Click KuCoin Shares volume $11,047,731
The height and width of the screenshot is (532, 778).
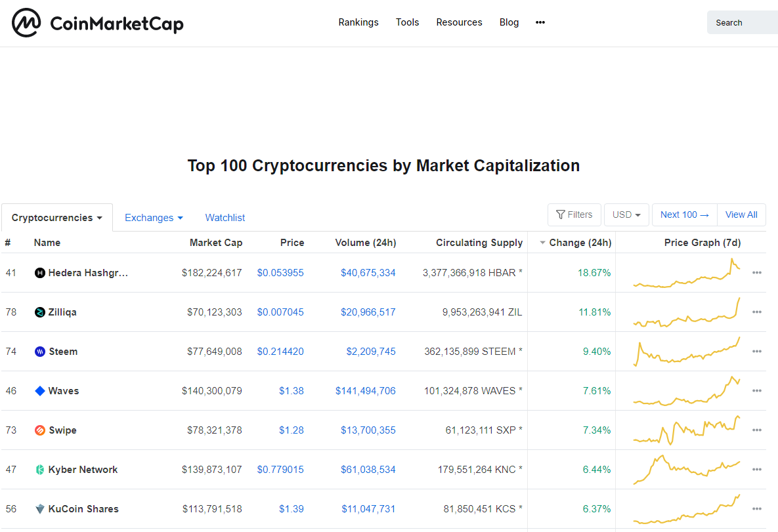click(x=369, y=508)
